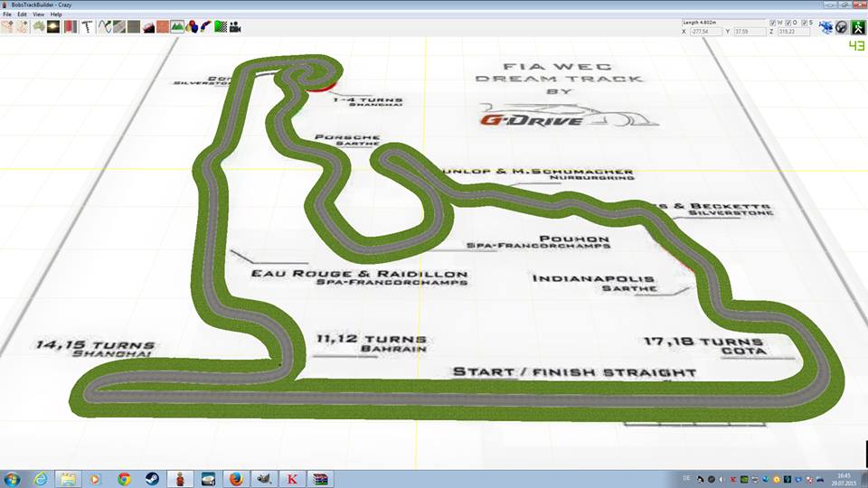Viewport: 868px width, 488px height.
Task: Click the X coordinate field
Action: pos(706,32)
